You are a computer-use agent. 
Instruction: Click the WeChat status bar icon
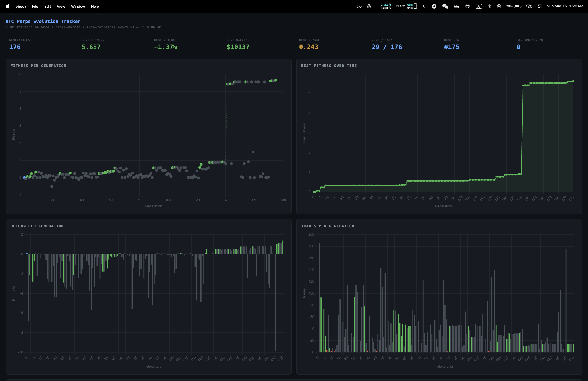tap(445, 6)
